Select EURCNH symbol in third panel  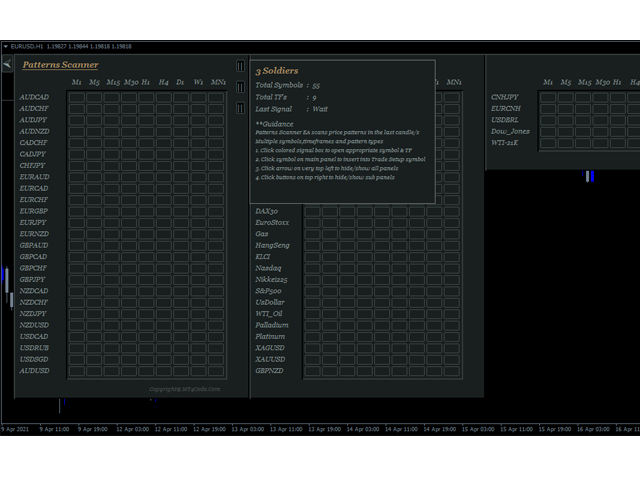click(506, 109)
